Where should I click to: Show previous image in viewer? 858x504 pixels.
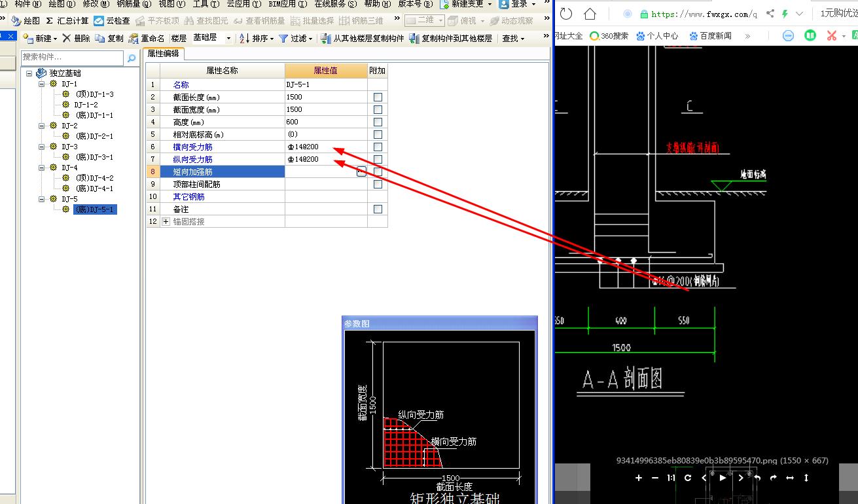(704, 478)
